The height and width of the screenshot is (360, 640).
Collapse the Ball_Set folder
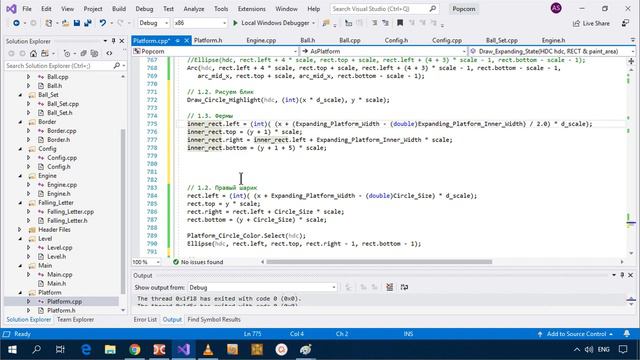pos(20,95)
